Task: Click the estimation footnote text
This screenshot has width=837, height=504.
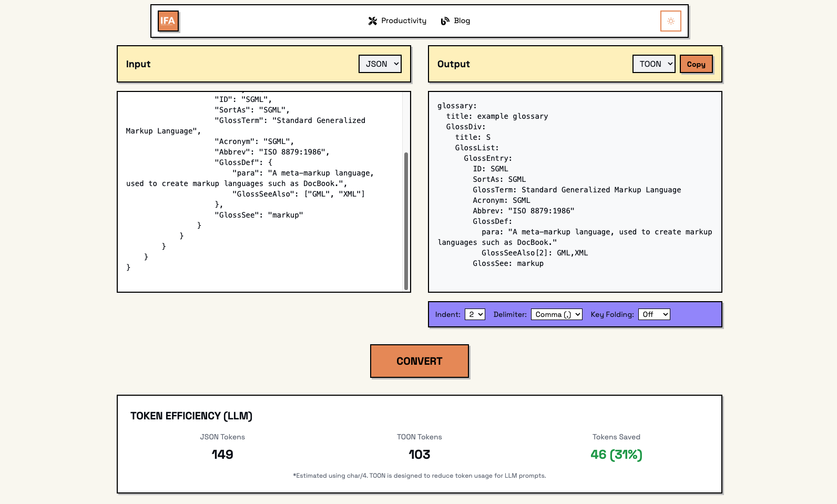Action: click(x=420, y=476)
